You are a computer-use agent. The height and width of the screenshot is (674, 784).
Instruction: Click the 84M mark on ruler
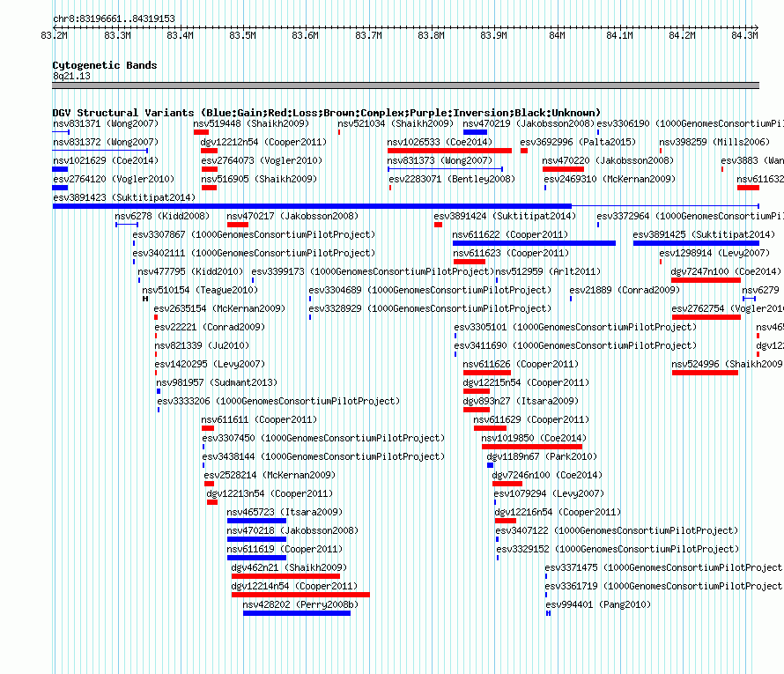click(557, 35)
